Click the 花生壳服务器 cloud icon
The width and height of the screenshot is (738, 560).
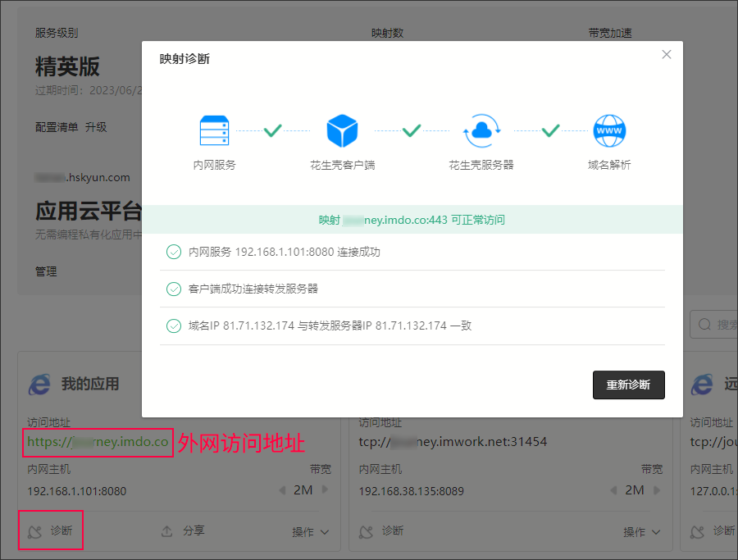click(x=481, y=131)
